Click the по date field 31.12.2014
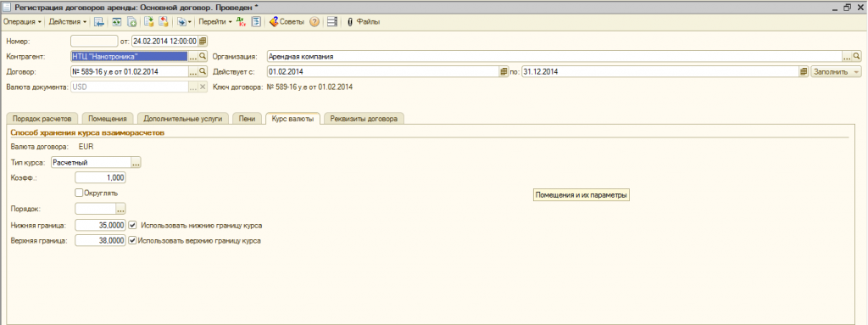 click(x=659, y=71)
